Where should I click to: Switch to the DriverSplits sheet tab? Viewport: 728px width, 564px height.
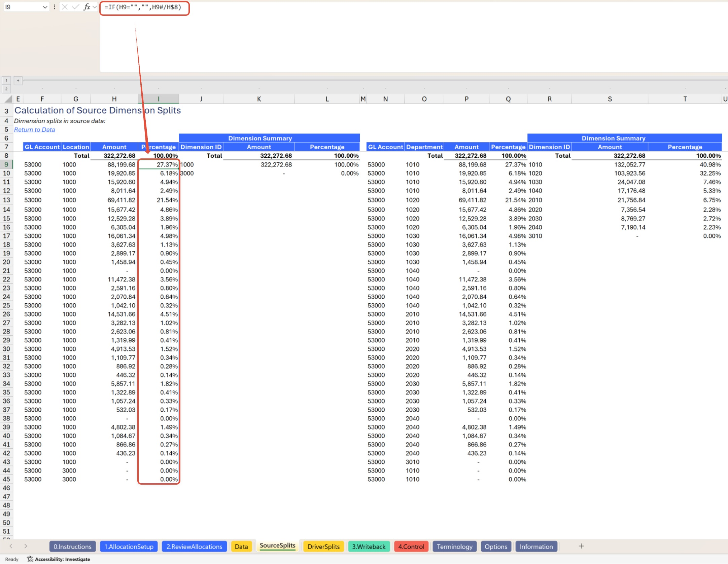[x=323, y=547]
